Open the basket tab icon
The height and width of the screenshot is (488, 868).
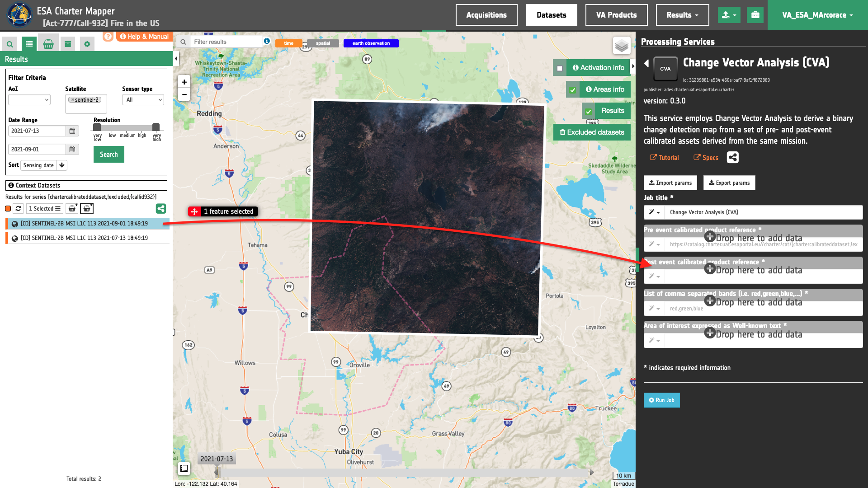[x=48, y=44]
